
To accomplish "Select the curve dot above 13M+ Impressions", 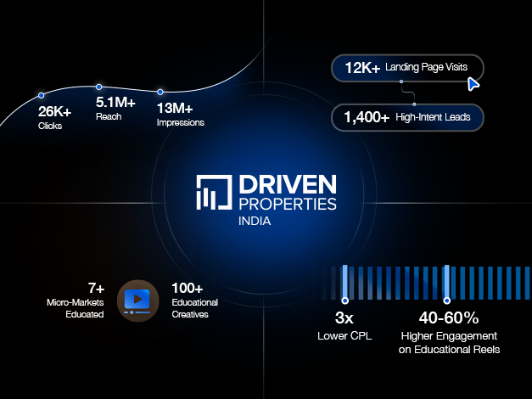I will [160, 92].
